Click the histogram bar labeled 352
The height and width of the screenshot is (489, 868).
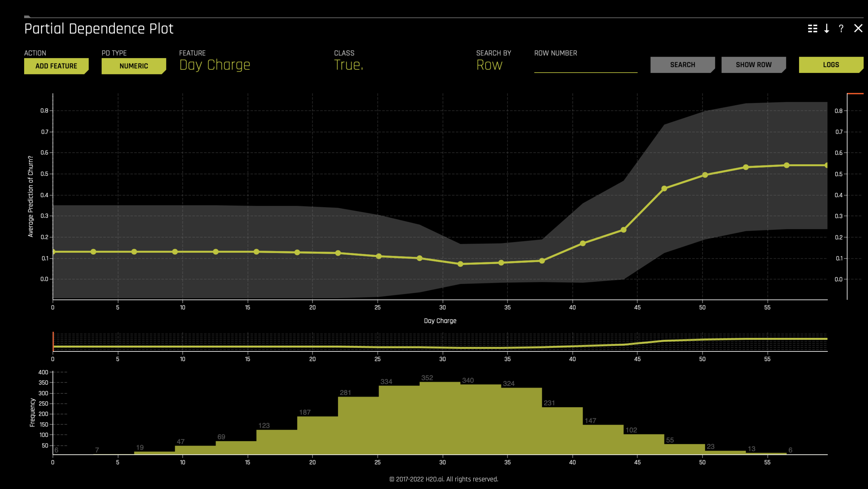[440, 417]
